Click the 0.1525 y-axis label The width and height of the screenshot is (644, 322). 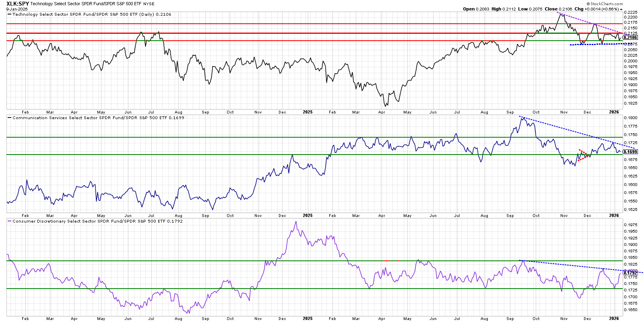(630, 210)
